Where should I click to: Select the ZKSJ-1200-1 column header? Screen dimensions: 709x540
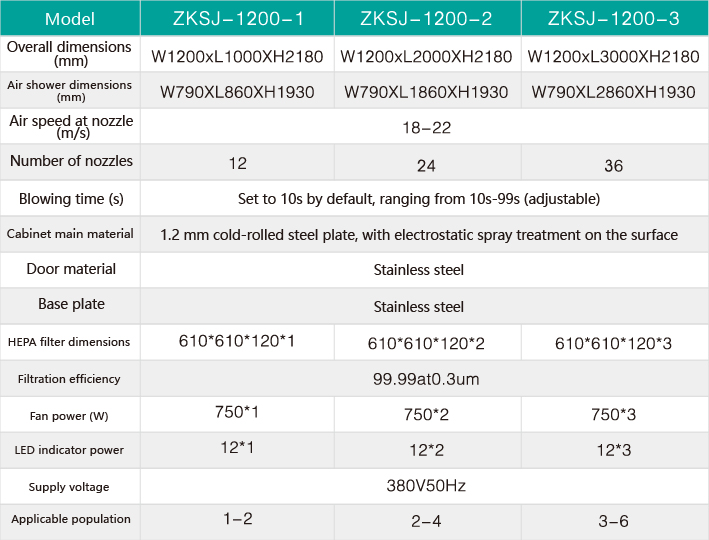238,19
